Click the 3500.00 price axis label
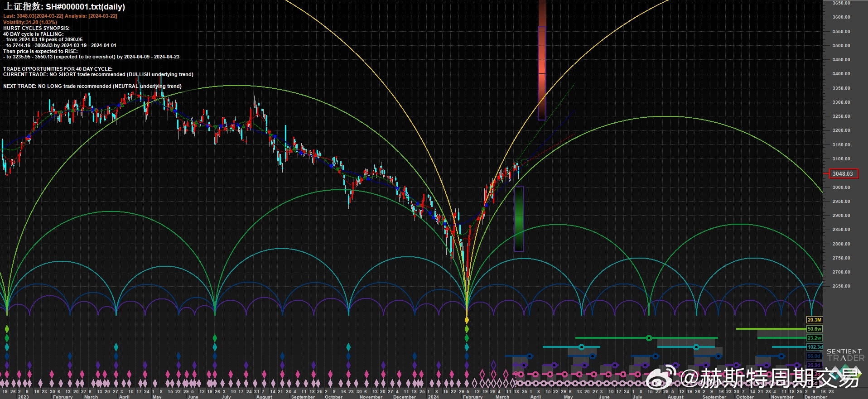Screen dimensions: 868x399 841,45
